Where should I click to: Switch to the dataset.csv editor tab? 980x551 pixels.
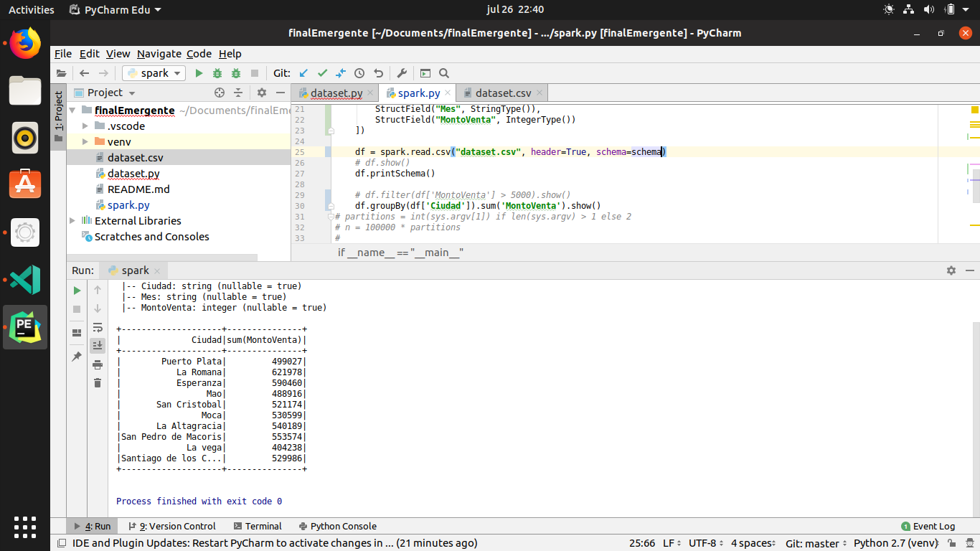point(501,93)
